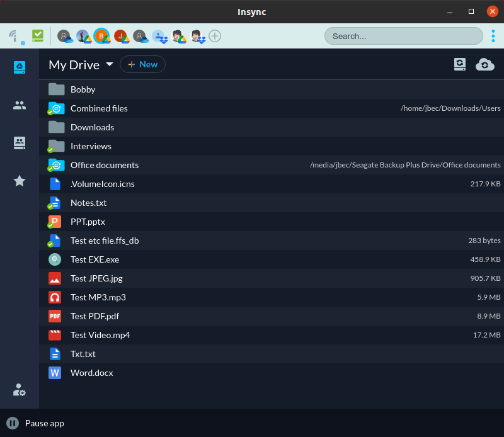This screenshot has height=437, width=504.
Task: Open the three-dot overflow menu
Action: click(493, 36)
